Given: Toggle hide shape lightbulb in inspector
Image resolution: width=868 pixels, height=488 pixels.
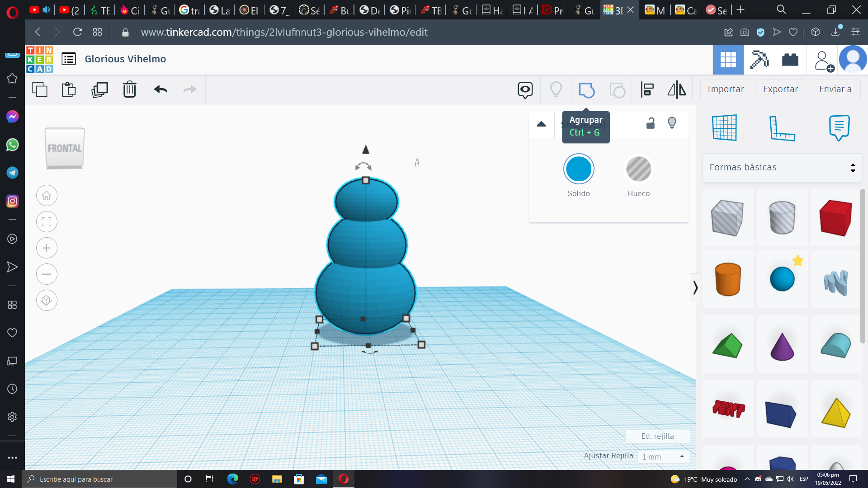Looking at the screenshot, I should 672,123.
